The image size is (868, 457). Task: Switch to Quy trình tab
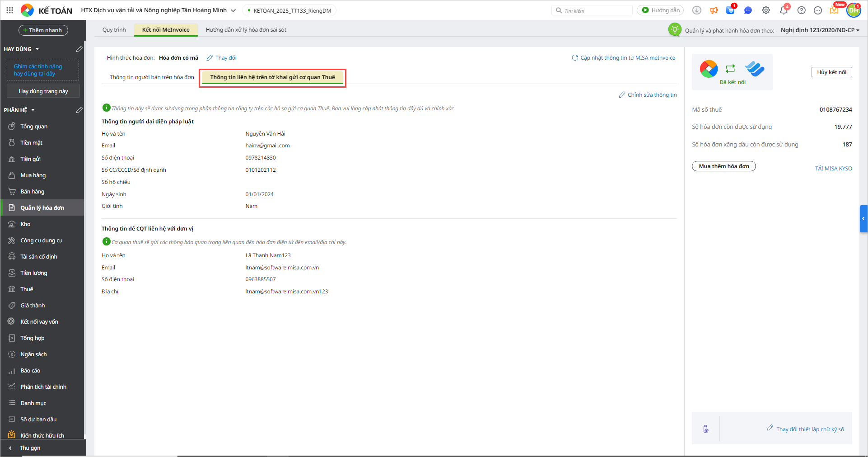coord(114,30)
